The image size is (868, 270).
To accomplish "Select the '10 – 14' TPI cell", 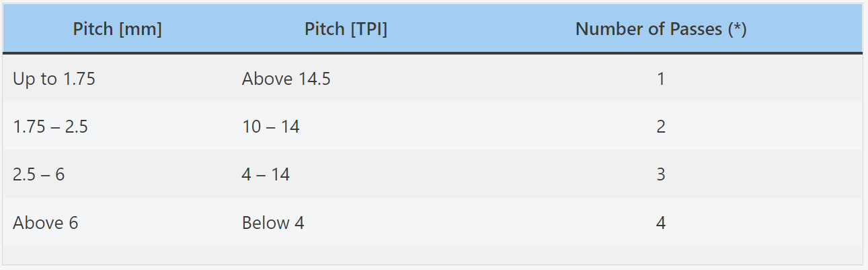I will (270, 127).
